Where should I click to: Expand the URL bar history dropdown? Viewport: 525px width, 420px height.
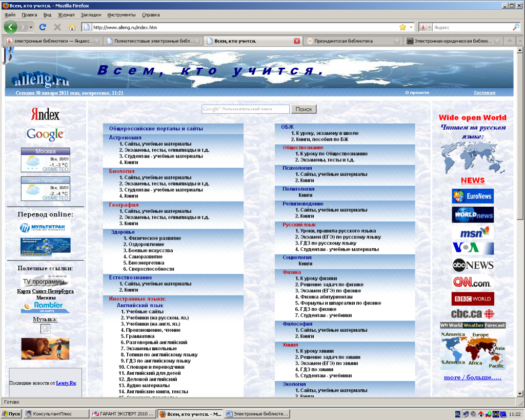point(411,27)
